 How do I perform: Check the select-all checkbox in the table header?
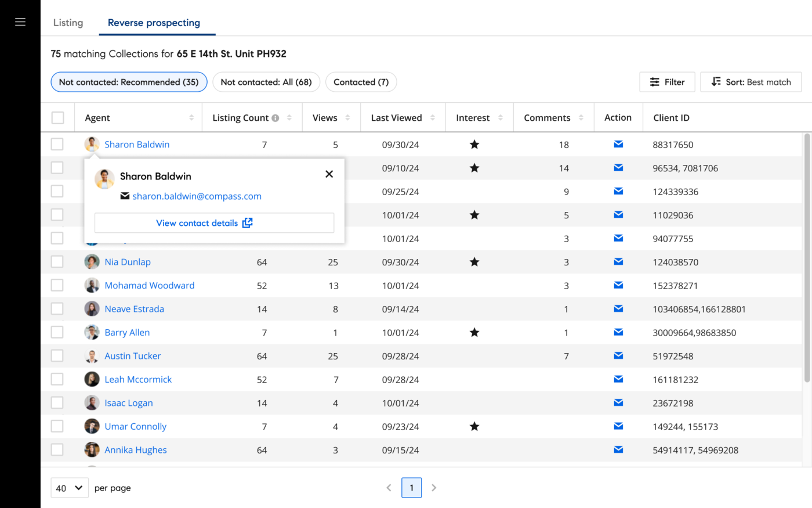(x=57, y=117)
